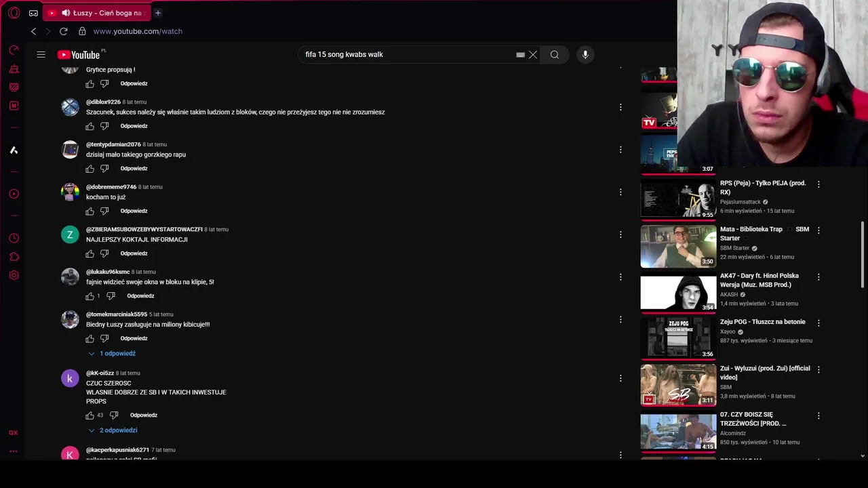Image resolution: width=868 pixels, height=488 pixels.
Task: Open @tomekmarciniak5595 channel link
Action: coord(117,314)
